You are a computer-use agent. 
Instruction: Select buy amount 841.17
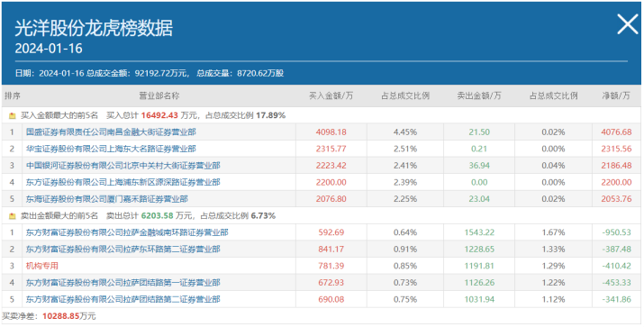coord(331,249)
